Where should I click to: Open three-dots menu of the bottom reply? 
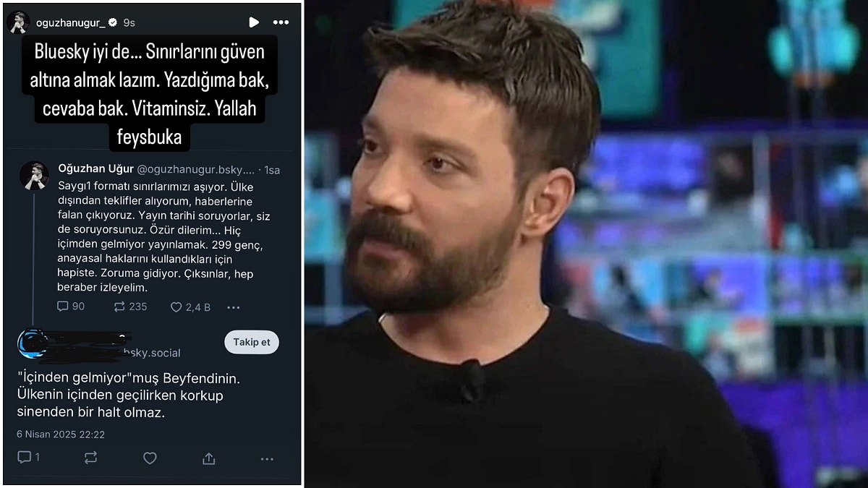(267, 458)
